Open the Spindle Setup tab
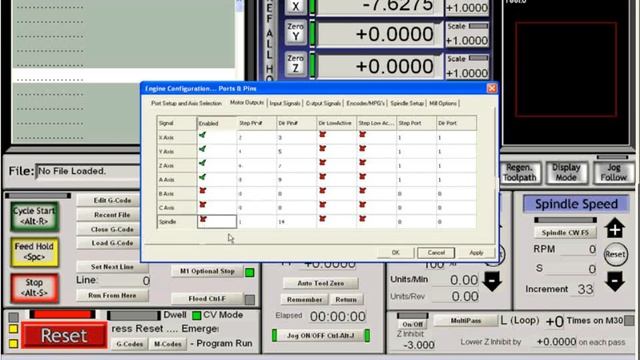The height and width of the screenshot is (360, 640). pyautogui.click(x=407, y=103)
